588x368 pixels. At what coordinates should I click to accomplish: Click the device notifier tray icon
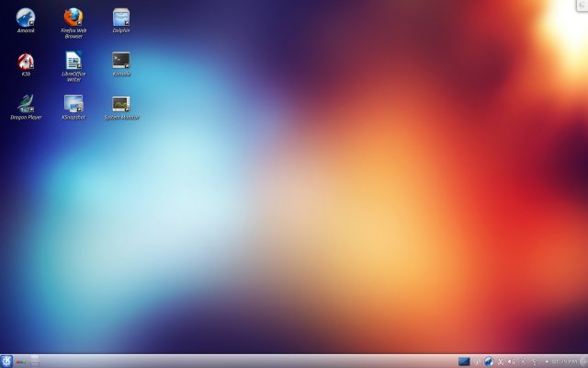pos(523,362)
